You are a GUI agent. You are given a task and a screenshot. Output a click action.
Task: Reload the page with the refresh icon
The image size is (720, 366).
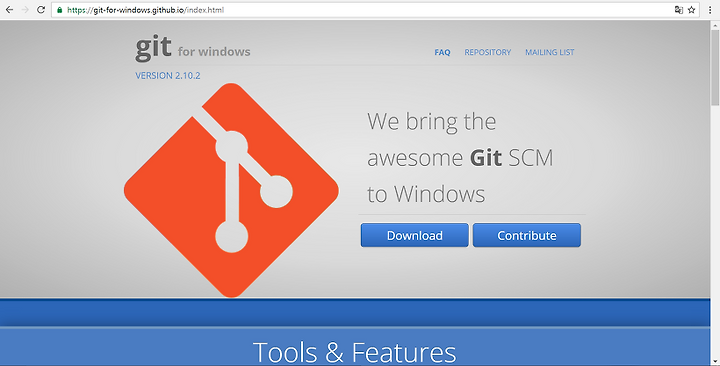click(41, 10)
